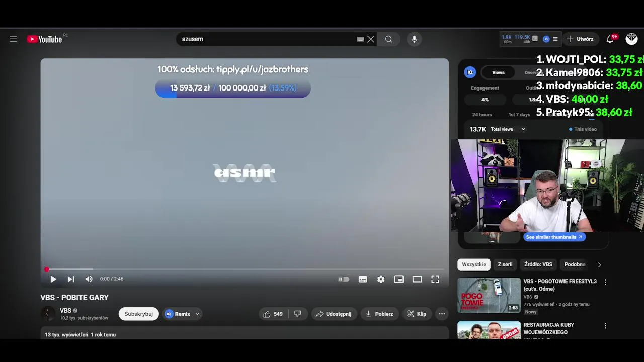Choose the 24 hours time range
The width and height of the screenshot is (644, 362).
482,114
